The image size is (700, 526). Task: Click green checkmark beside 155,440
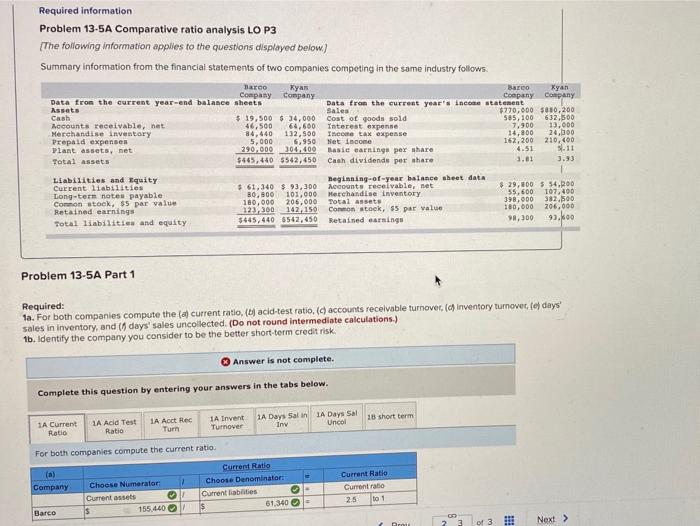pos(172,508)
